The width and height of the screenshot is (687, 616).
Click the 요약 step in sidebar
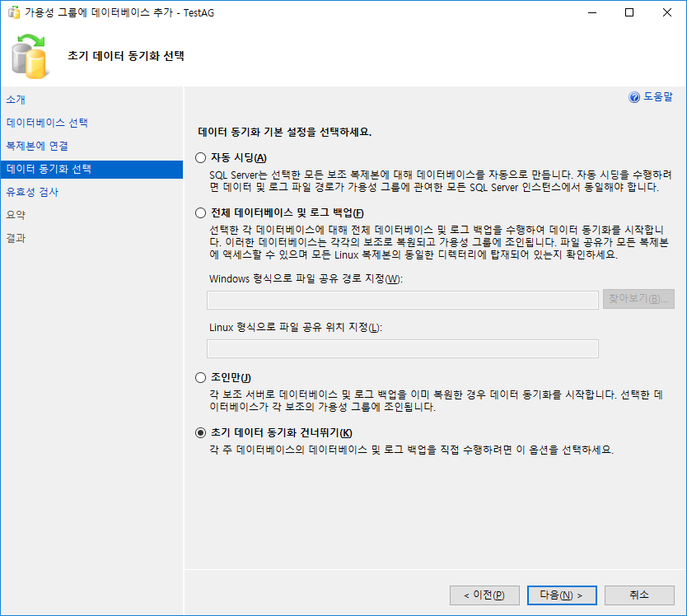16,215
